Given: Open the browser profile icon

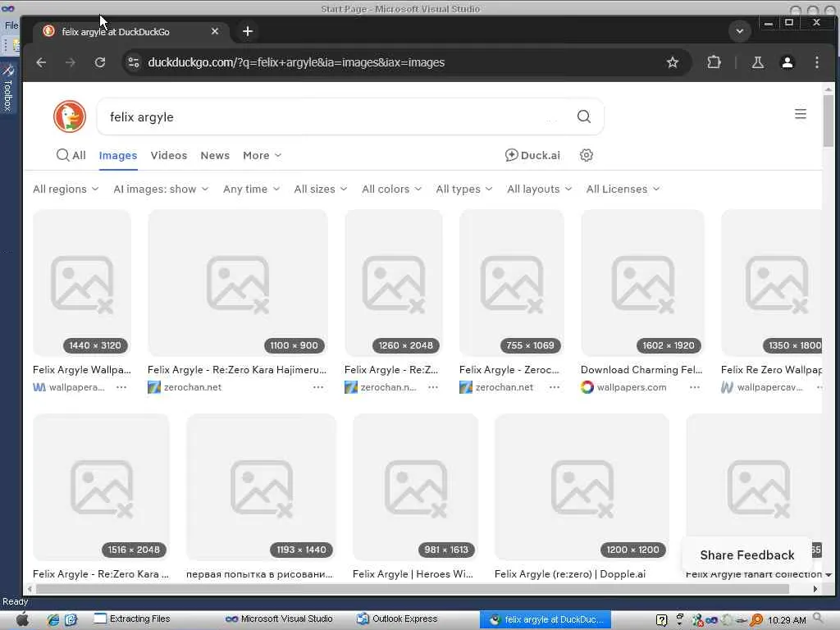Looking at the screenshot, I should [787, 62].
